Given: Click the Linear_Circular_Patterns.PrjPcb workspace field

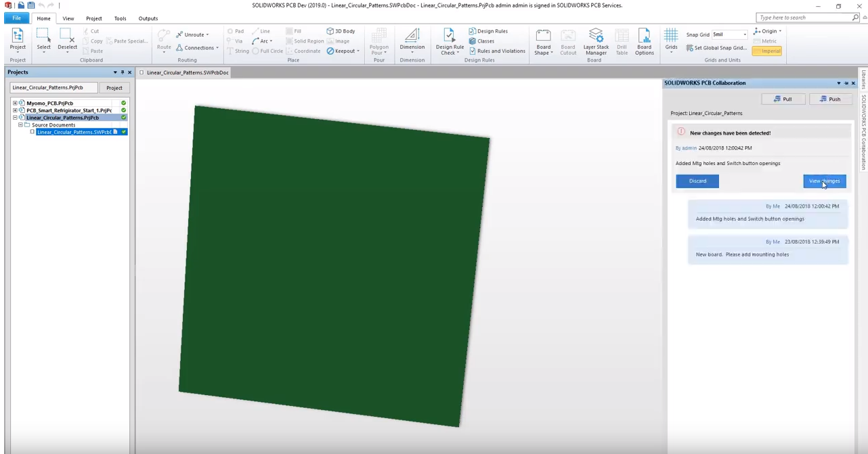Looking at the screenshot, I should 53,88.
